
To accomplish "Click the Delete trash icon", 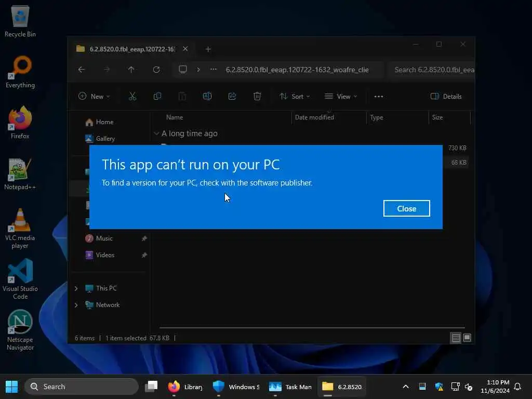I will (257, 96).
